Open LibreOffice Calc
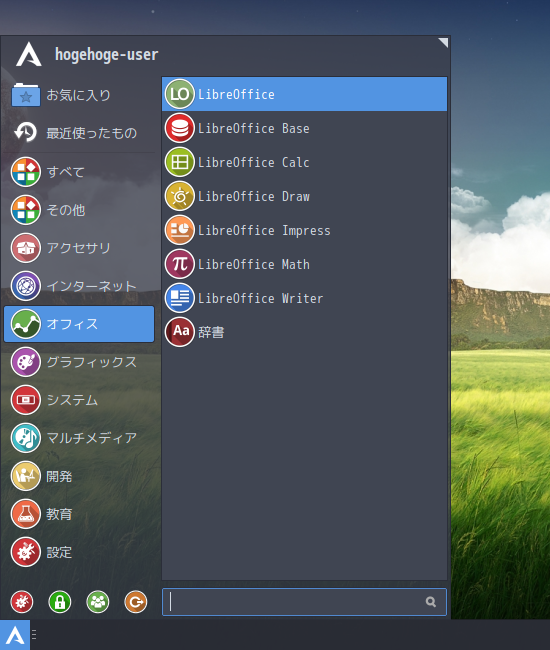 pyautogui.click(x=304, y=162)
